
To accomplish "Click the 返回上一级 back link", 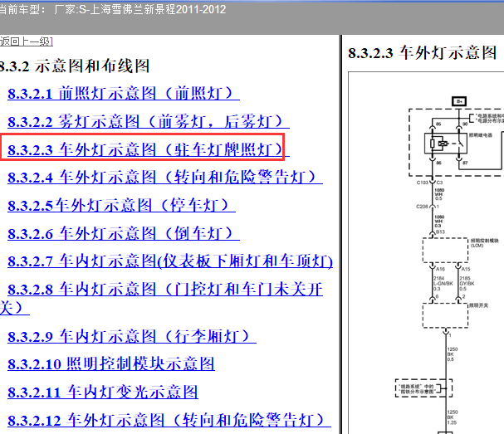I will (27, 41).
